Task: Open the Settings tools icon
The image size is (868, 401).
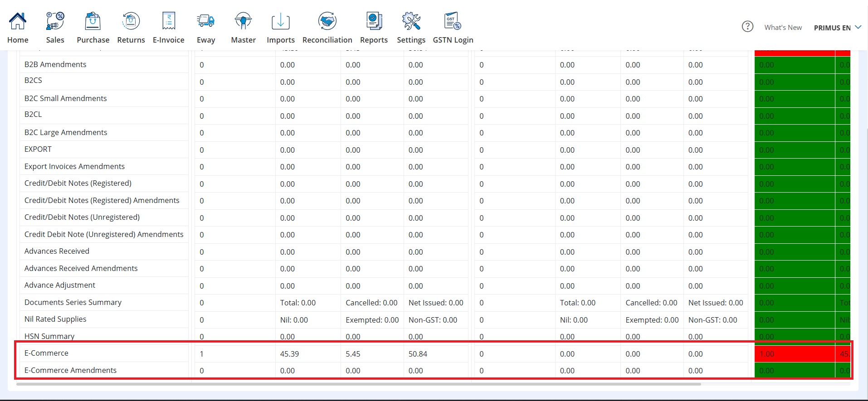Action: [x=411, y=21]
